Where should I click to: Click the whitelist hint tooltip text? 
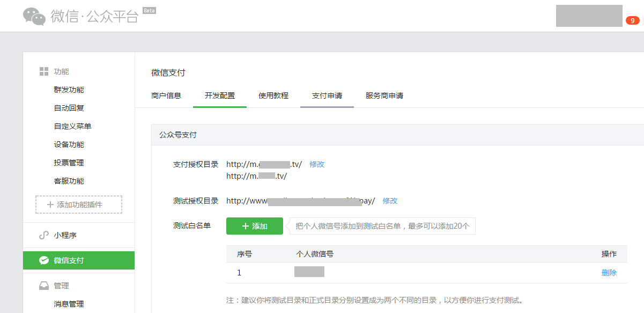click(x=383, y=226)
